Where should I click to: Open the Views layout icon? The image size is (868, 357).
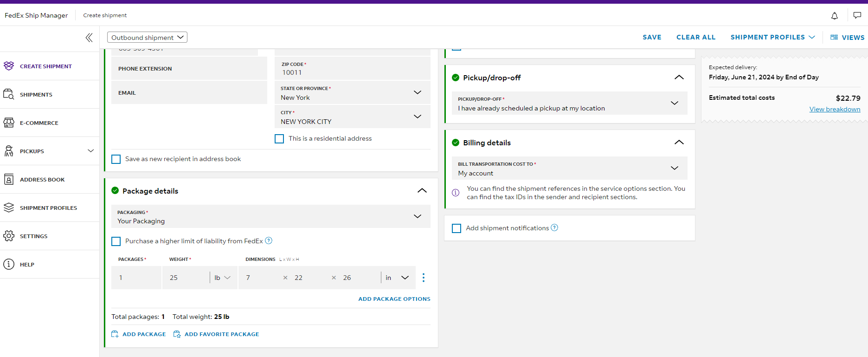click(x=834, y=37)
